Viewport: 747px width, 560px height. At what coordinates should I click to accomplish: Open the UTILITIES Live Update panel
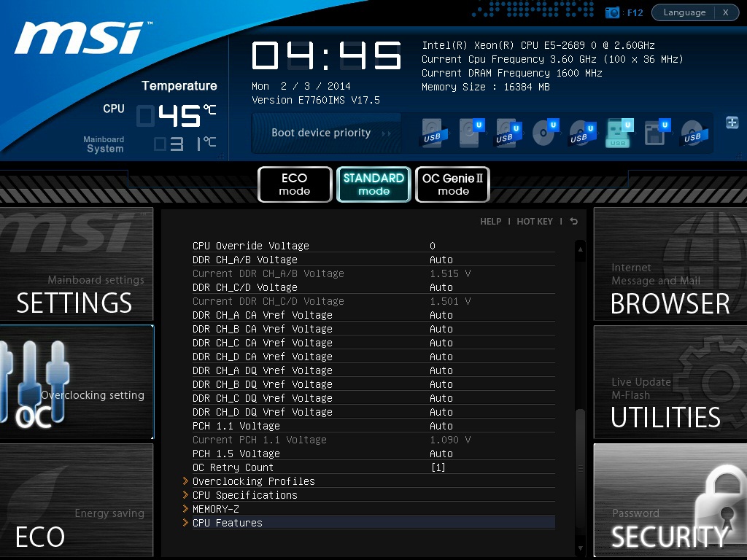pyautogui.click(x=670, y=382)
